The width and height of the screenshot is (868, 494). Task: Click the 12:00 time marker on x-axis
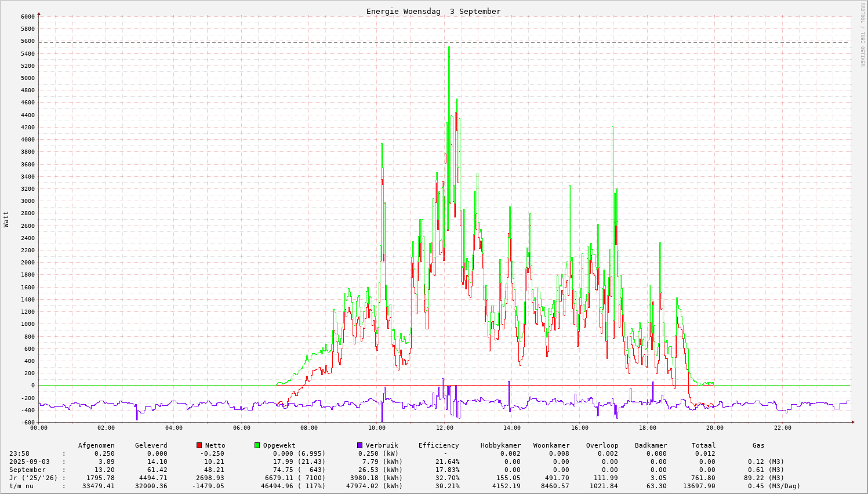(x=445, y=428)
